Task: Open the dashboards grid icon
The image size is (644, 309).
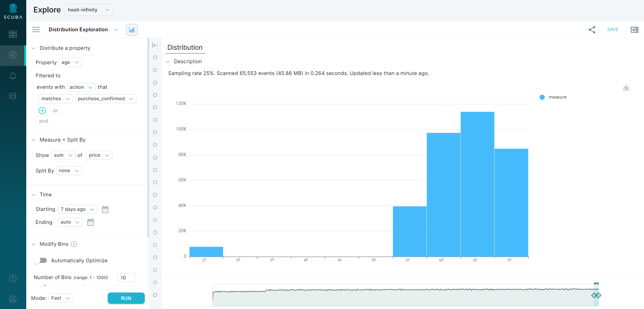Action: coord(13,34)
